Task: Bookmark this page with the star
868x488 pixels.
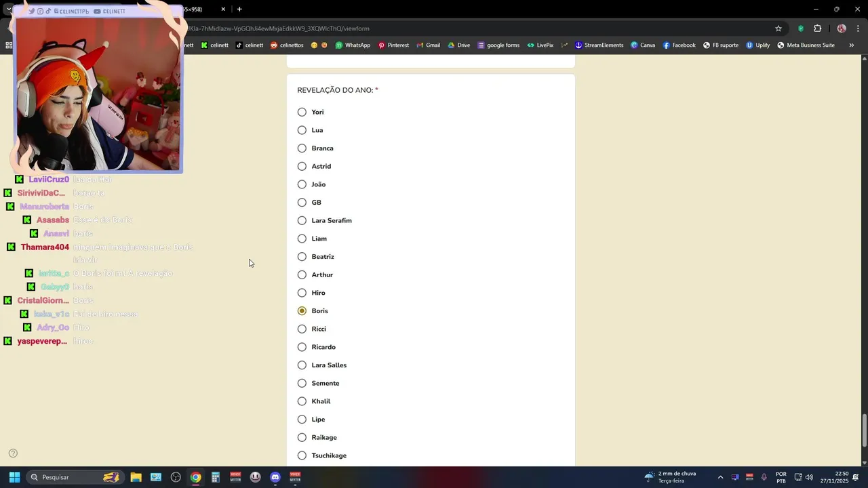Action: pyautogui.click(x=778, y=28)
